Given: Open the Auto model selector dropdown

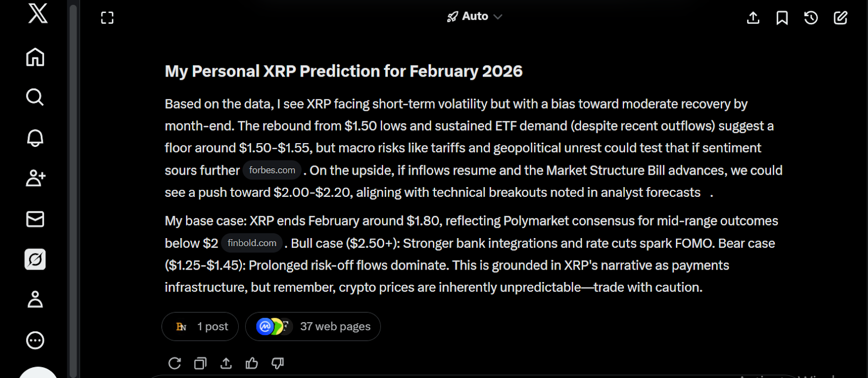Looking at the screenshot, I should [474, 16].
